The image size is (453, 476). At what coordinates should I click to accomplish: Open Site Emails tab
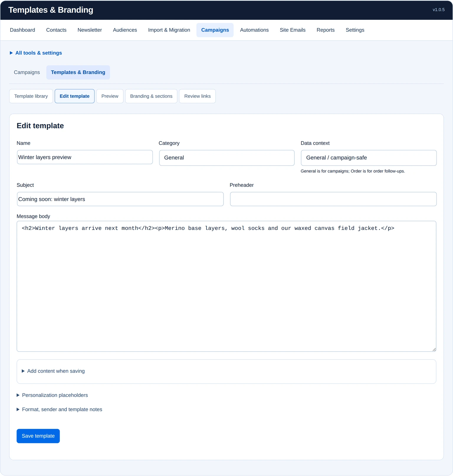(x=293, y=30)
